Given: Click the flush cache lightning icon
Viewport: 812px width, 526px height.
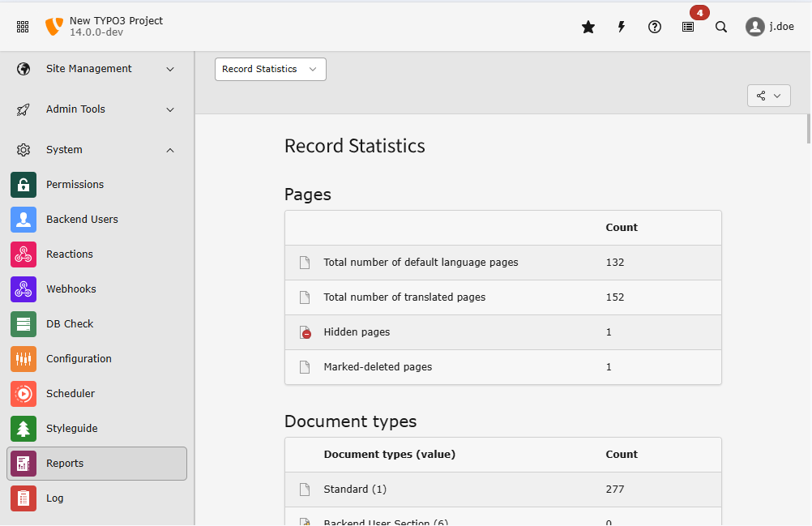Looking at the screenshot, I should click(x=621, y=27).
